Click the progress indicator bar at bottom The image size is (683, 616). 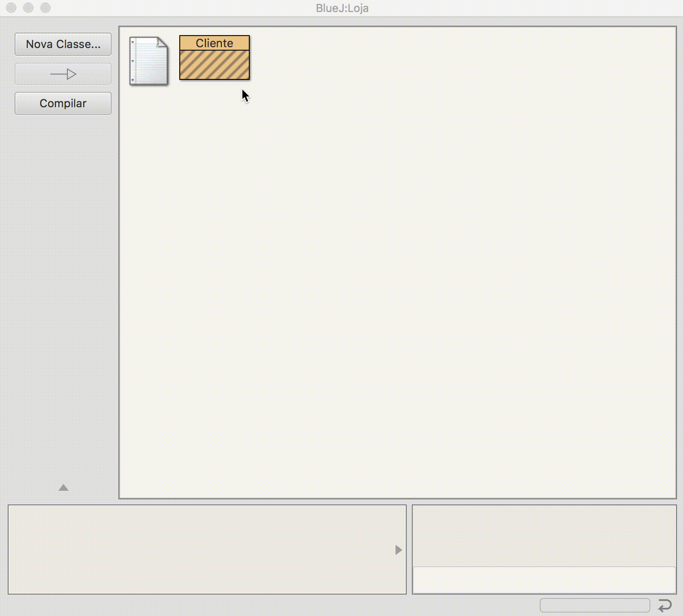595,605
